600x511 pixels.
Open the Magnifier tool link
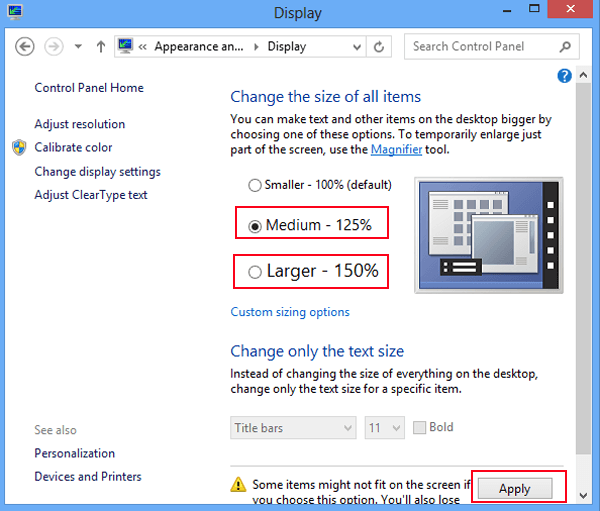(x=396, y=149)
